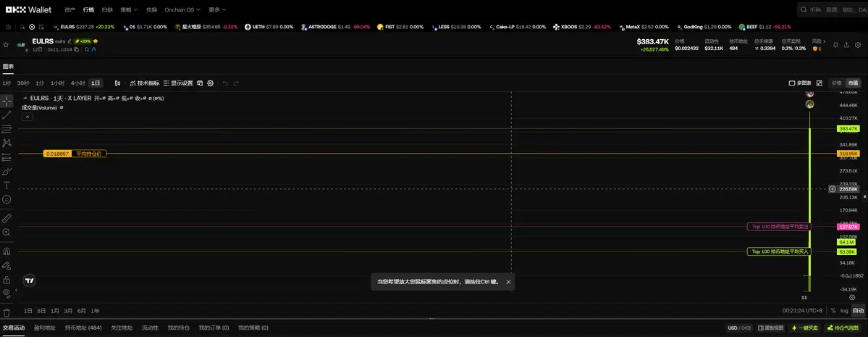Select the Text annotation tool
Screen dimensions: 868x337
pos(7,185)
